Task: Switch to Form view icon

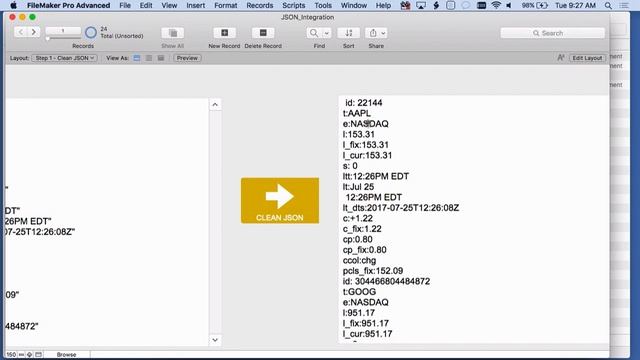Action: [x=137, y=58]
